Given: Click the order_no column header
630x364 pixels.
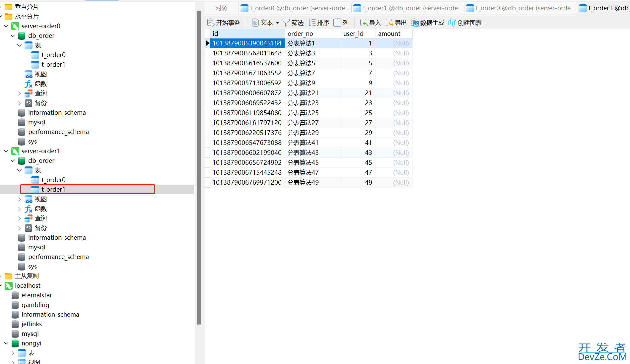Looking at the screenshot, I should click(313, 33).
